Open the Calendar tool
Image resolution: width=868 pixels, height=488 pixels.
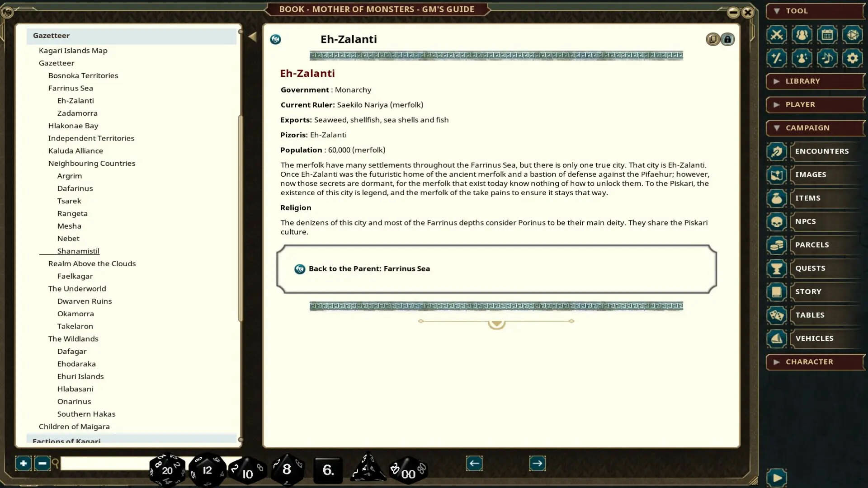click(828, 35)
